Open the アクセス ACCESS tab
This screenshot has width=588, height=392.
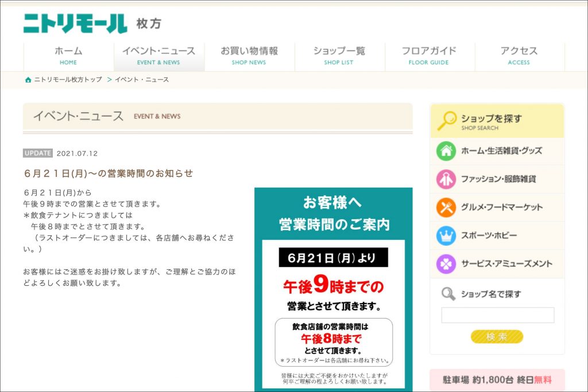click(519, 56)
